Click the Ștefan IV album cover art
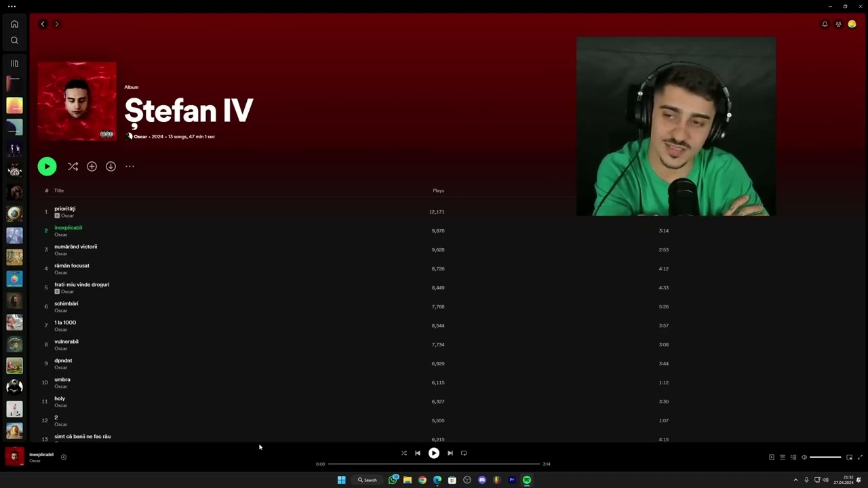868x488 pixels. [x=77, y=101]
